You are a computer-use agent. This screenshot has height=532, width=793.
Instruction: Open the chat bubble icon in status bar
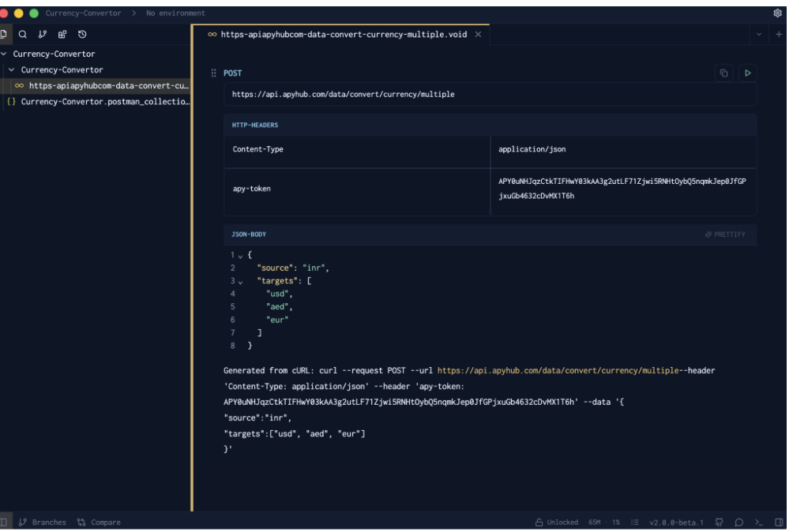tap(739, 523)
